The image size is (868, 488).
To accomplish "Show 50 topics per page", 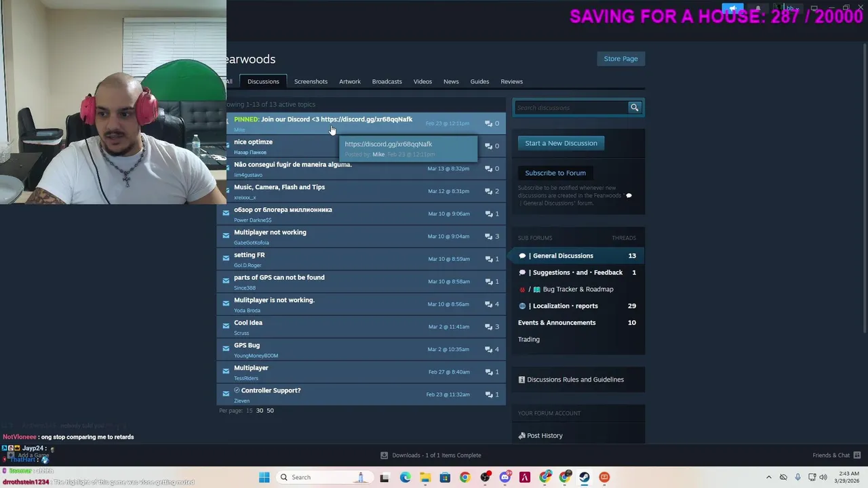I will pos(270,411).
